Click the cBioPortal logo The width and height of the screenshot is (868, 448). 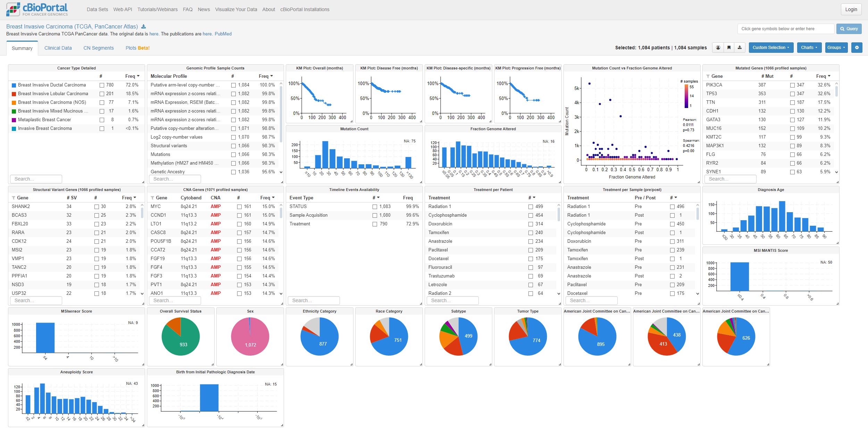(37, 9)
